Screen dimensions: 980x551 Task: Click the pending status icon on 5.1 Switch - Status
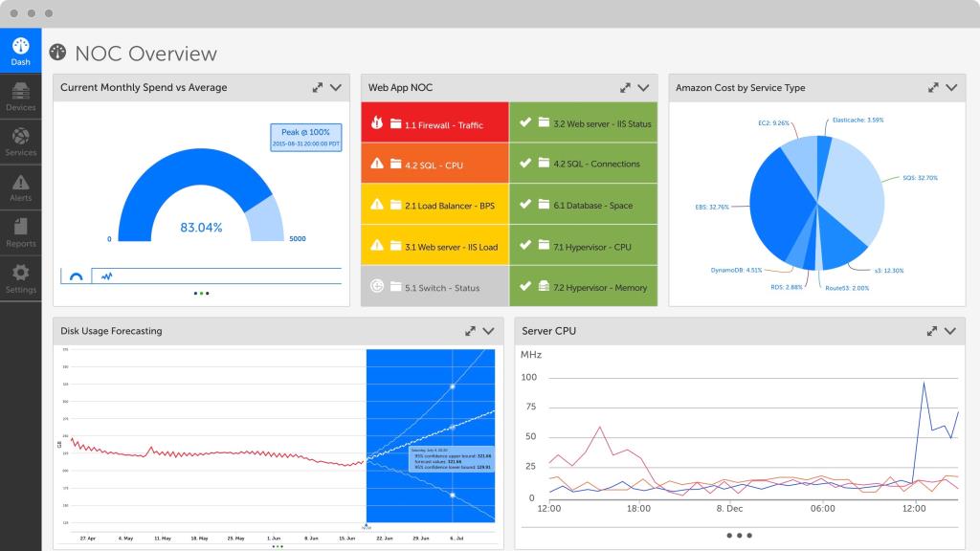(x=378, y=286)
